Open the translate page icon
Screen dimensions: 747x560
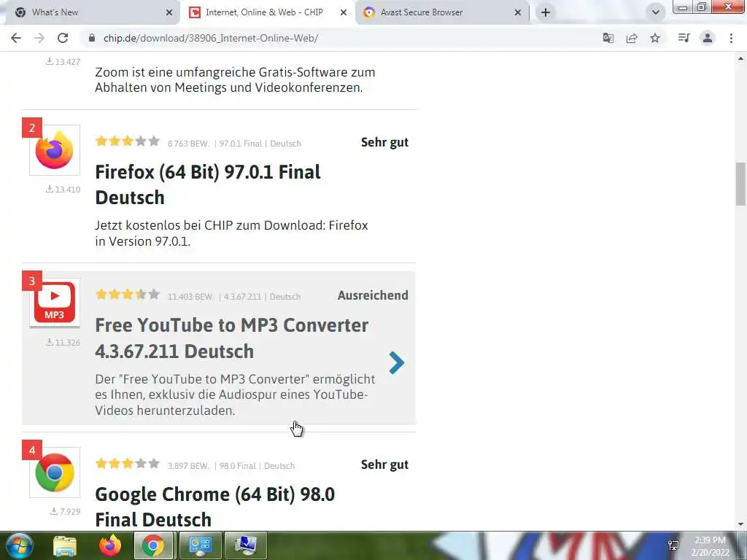coord(608,38)
